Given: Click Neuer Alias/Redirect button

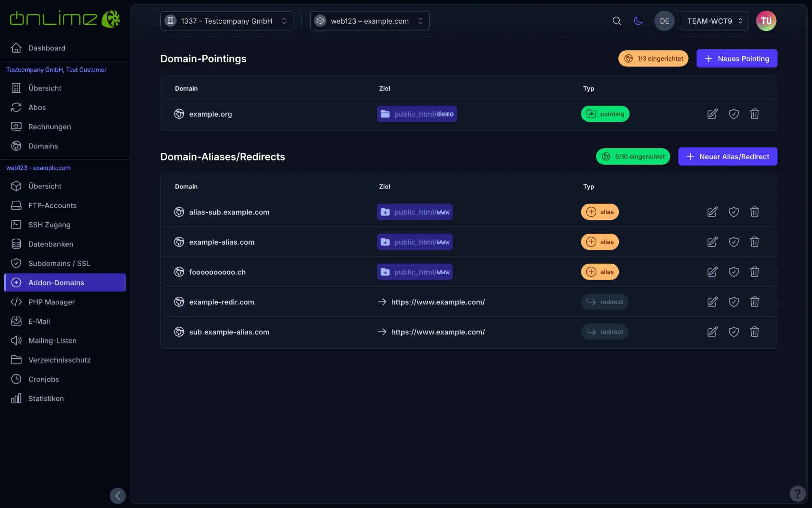Looking at the screenshot, I should [728, 156].
